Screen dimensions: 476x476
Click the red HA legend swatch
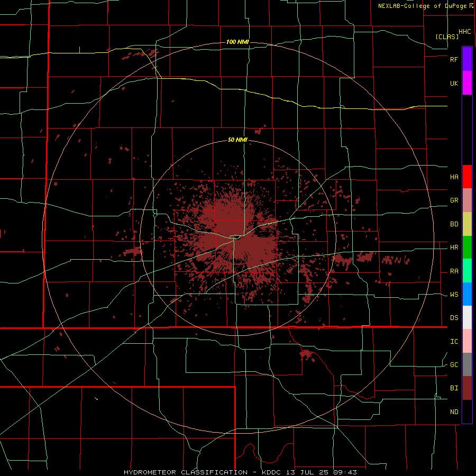click(467, 177)
